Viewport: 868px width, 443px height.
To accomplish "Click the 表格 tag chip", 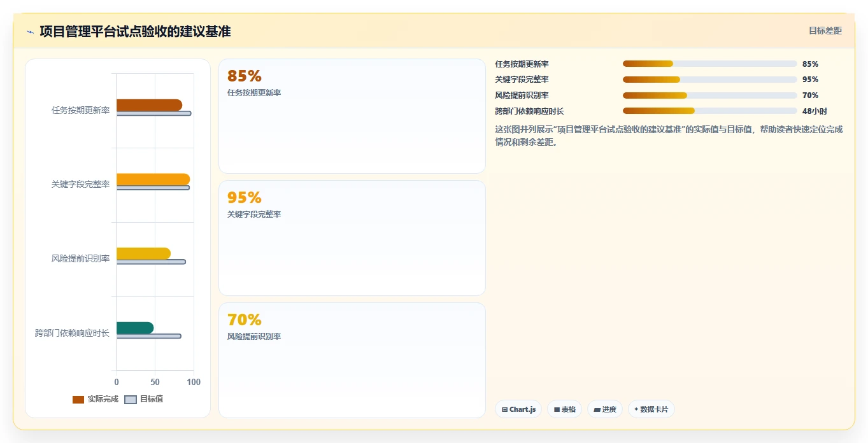I will (564, 409).
